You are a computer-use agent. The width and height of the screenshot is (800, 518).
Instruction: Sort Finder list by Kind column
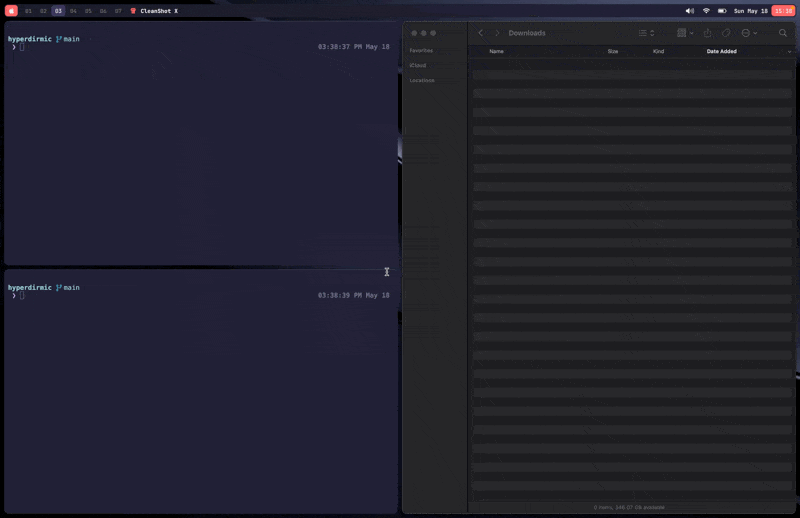658,51
